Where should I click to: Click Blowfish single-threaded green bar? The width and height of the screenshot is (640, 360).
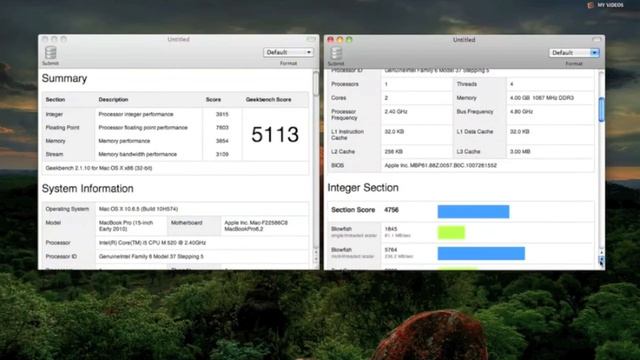[451, 232]
